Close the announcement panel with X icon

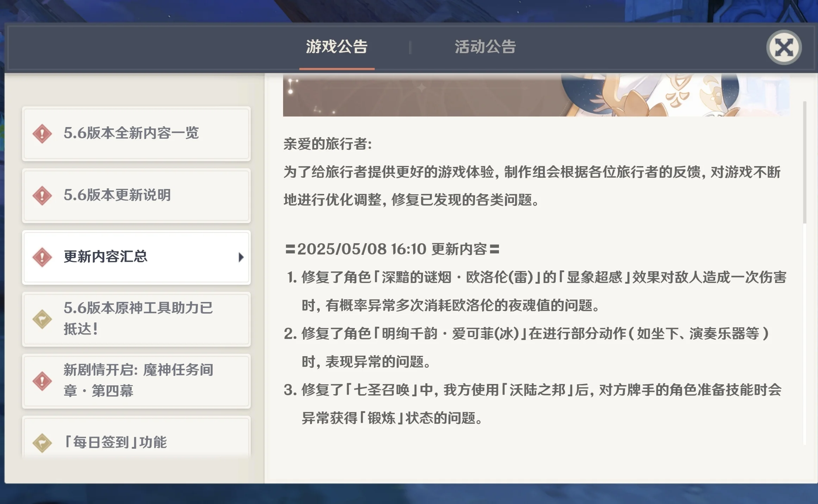784,47
